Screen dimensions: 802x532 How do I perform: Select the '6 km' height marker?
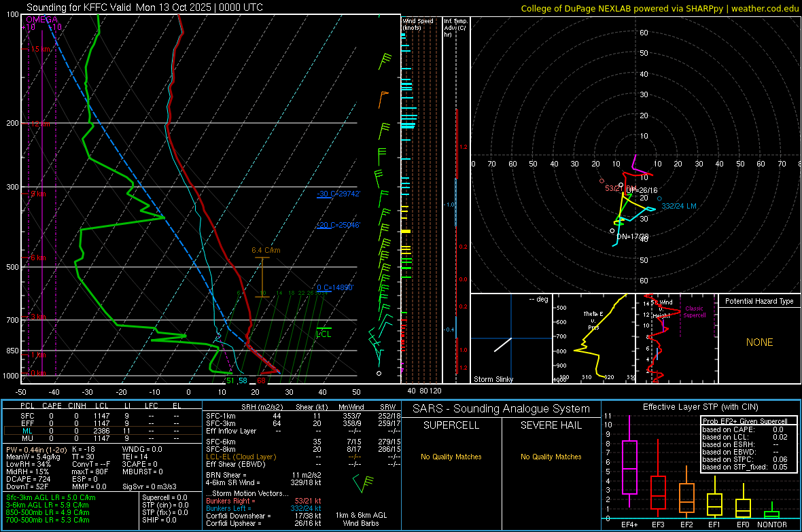click(38, 258)
